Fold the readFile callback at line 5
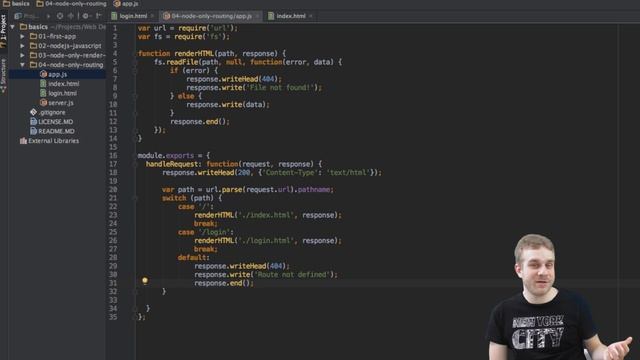 coord(135,62)
